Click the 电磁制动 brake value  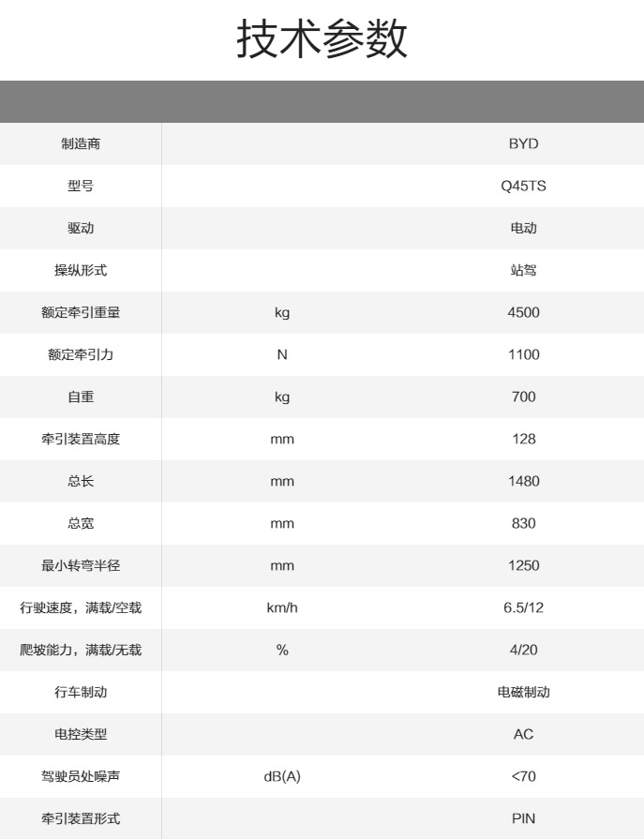point(523,693)
